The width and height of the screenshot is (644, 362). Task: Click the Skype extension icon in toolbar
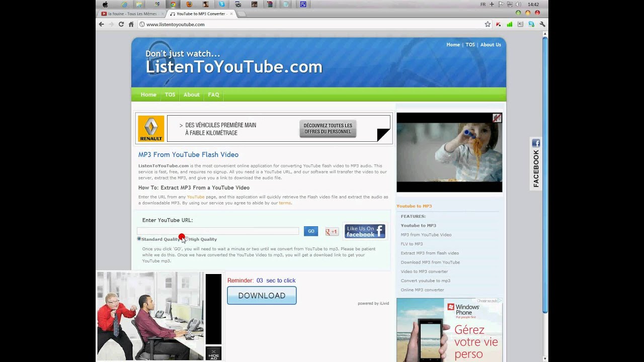[x=531, y=24]
